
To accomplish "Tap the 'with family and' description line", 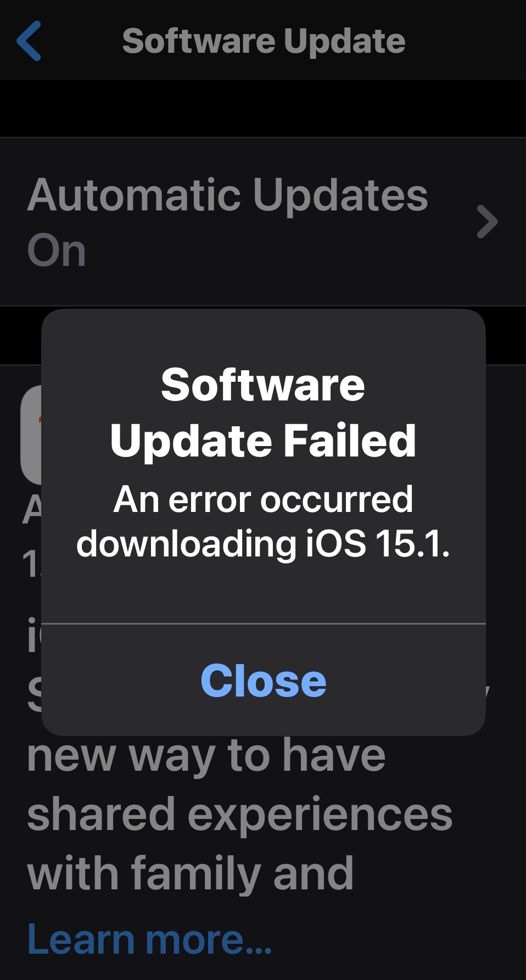I will [x=190, y=873].
